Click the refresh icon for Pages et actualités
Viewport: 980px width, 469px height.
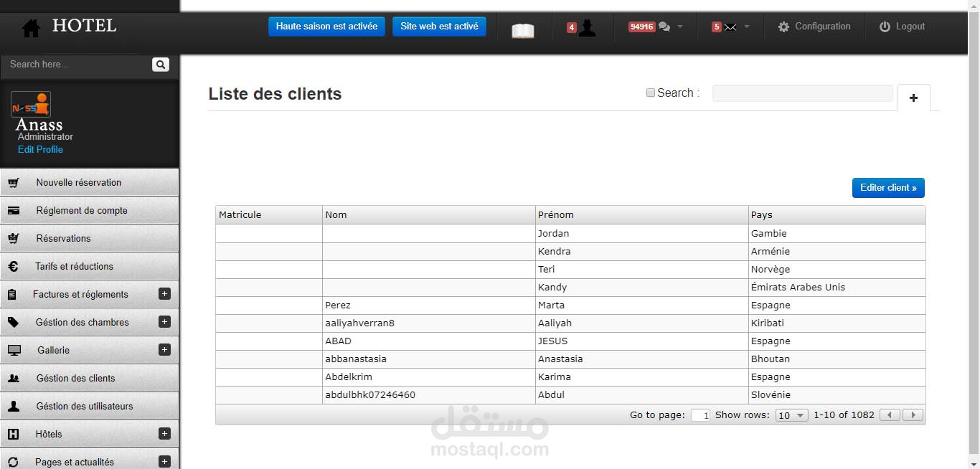click(x=13, y=463)
